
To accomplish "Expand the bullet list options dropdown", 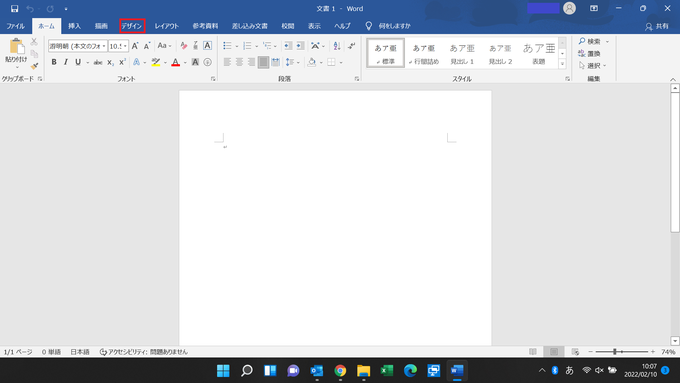I will [x=237, y=46].
